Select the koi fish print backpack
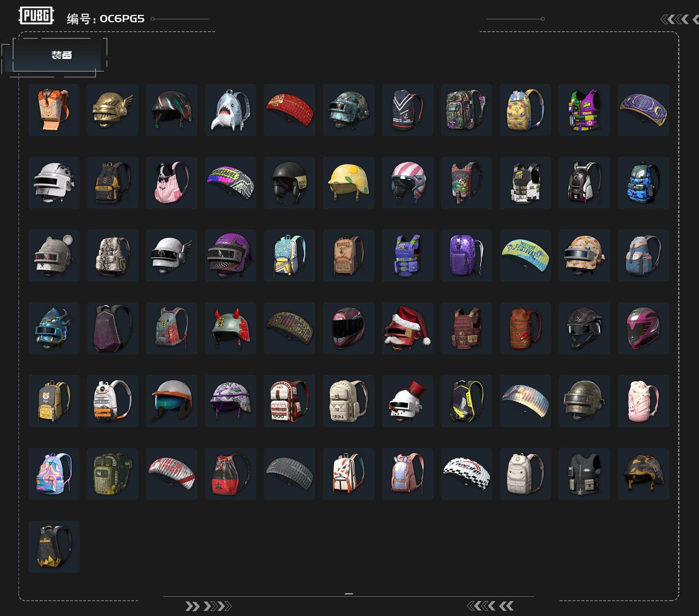699x616 pixels. pyautogui.click(x=348, y=474)
